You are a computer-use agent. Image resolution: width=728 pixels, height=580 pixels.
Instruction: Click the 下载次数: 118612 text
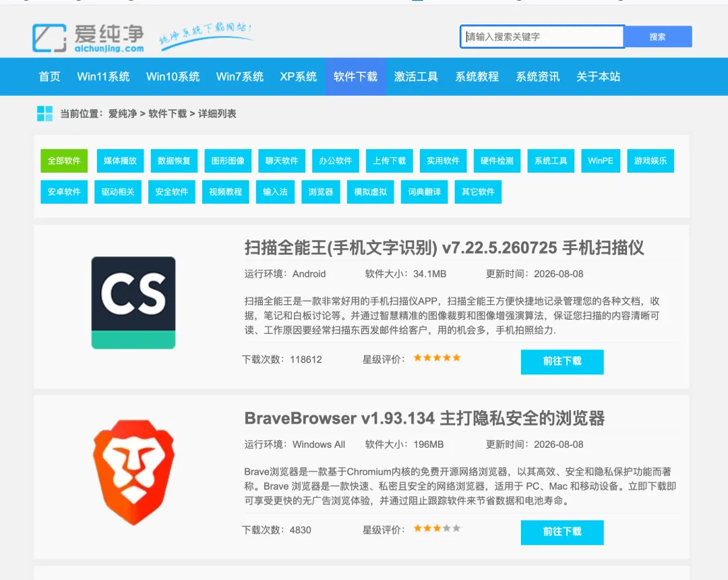282,359
